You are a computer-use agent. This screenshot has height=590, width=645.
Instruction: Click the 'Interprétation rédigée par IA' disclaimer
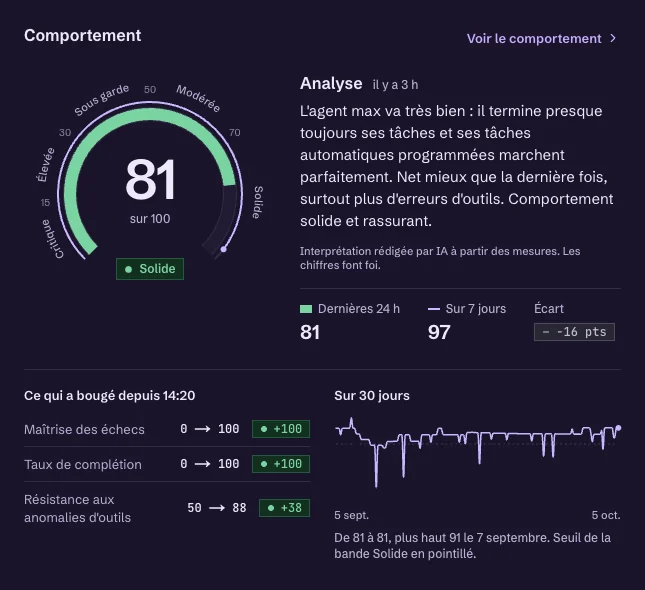point(440,258)
